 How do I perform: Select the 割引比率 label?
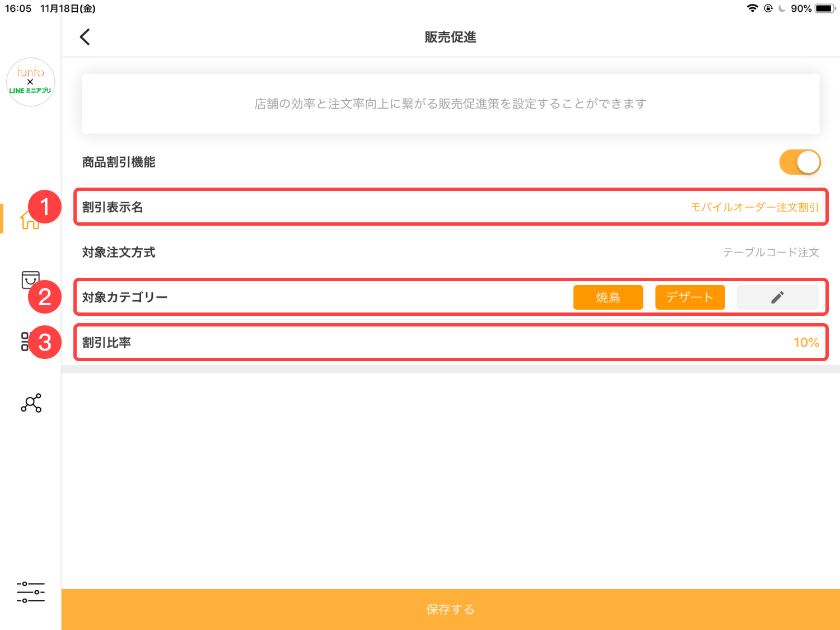[x=106, y=343]
